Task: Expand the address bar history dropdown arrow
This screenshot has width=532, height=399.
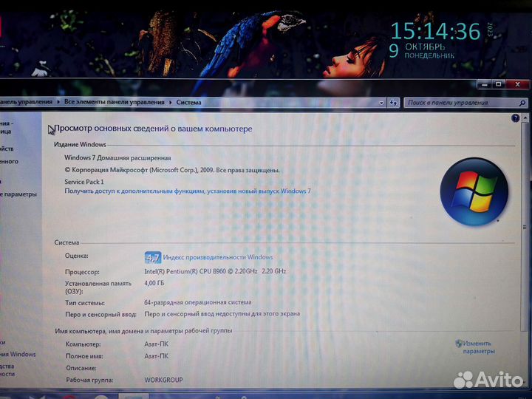Action: 381,103
